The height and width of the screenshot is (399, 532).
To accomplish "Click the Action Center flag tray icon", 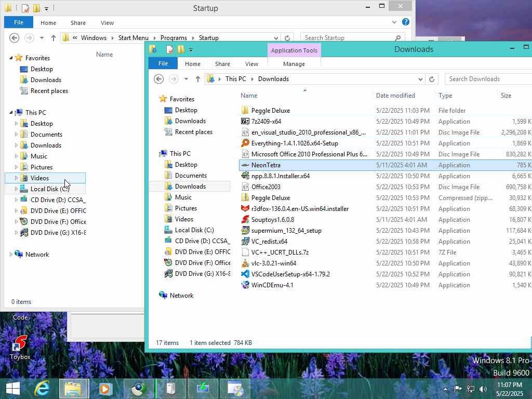I will (458, 389).
